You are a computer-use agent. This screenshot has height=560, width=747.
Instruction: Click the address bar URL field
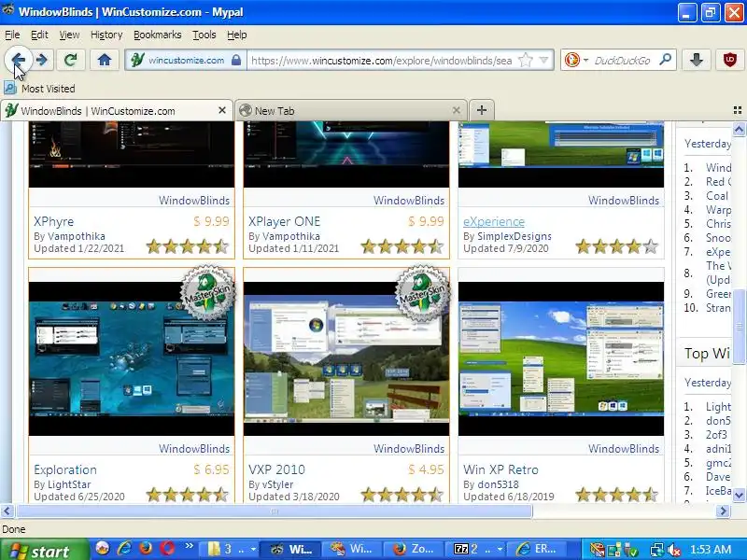(x=384, y=61)
